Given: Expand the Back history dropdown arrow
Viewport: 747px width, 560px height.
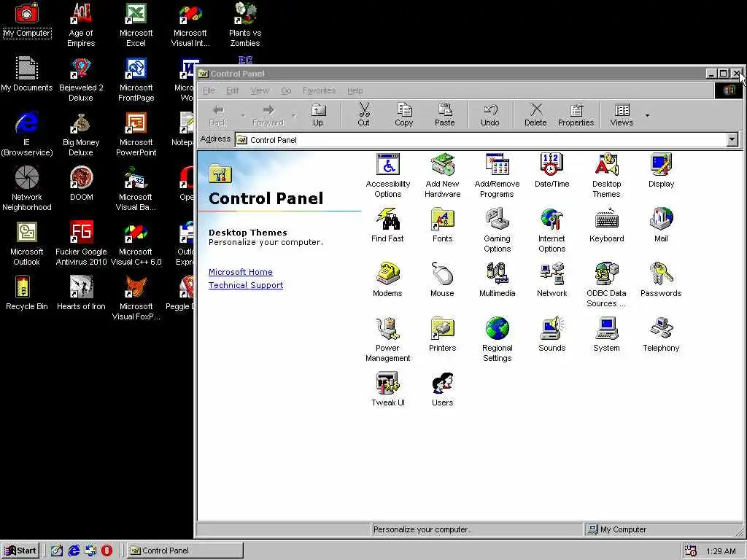Looking at the screenshot, I should tap(243, 115).
